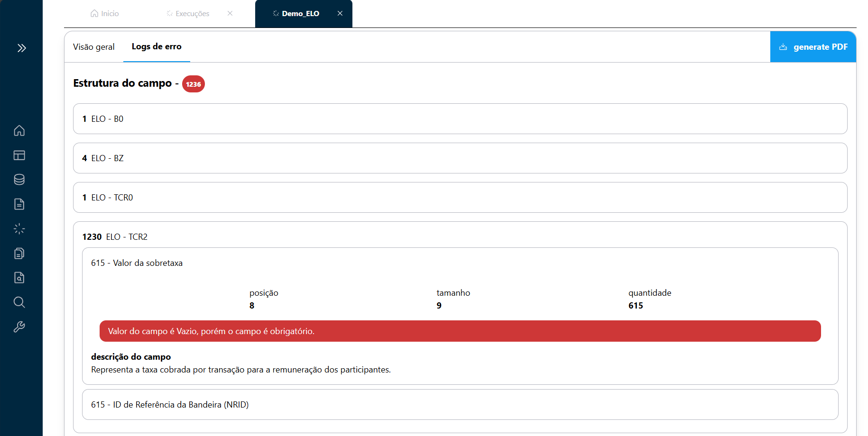Expand the sidebar with double-chevron icon
The width and height of the screenshot is (868, 436).
[x=21, y=48]
